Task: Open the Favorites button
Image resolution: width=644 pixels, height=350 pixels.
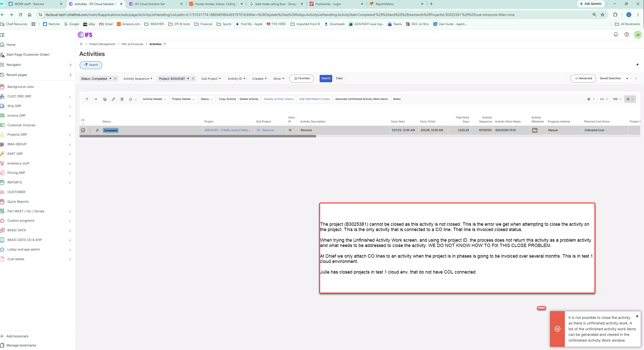Action: click(x=302, y=78)
